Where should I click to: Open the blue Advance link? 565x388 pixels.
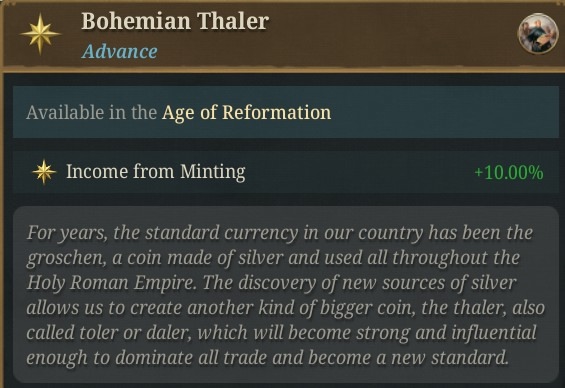click(x=120, y=51)
